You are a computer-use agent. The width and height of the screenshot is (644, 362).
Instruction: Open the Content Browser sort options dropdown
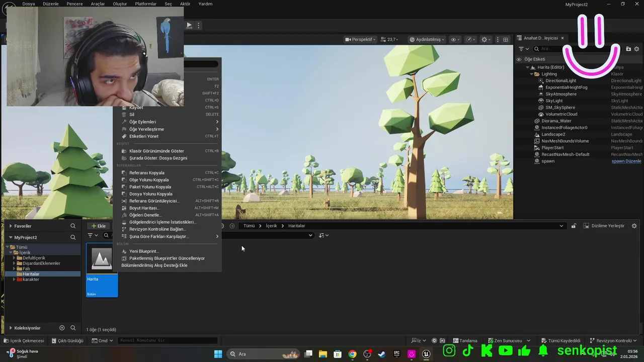coord(324,235)
